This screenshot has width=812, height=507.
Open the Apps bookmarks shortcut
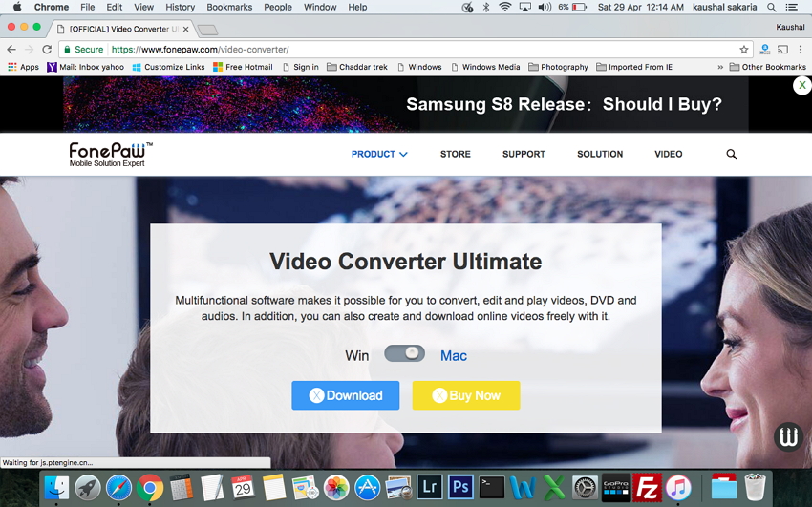23,67
